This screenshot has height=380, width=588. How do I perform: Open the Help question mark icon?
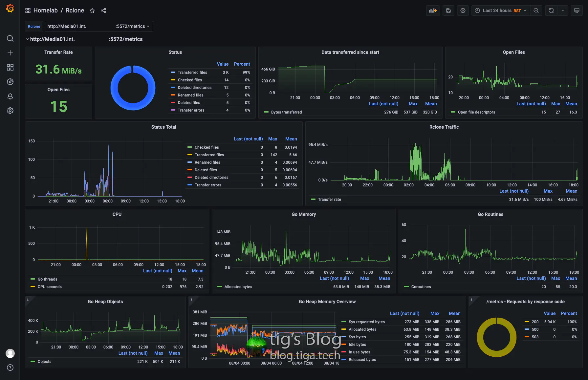10,368
